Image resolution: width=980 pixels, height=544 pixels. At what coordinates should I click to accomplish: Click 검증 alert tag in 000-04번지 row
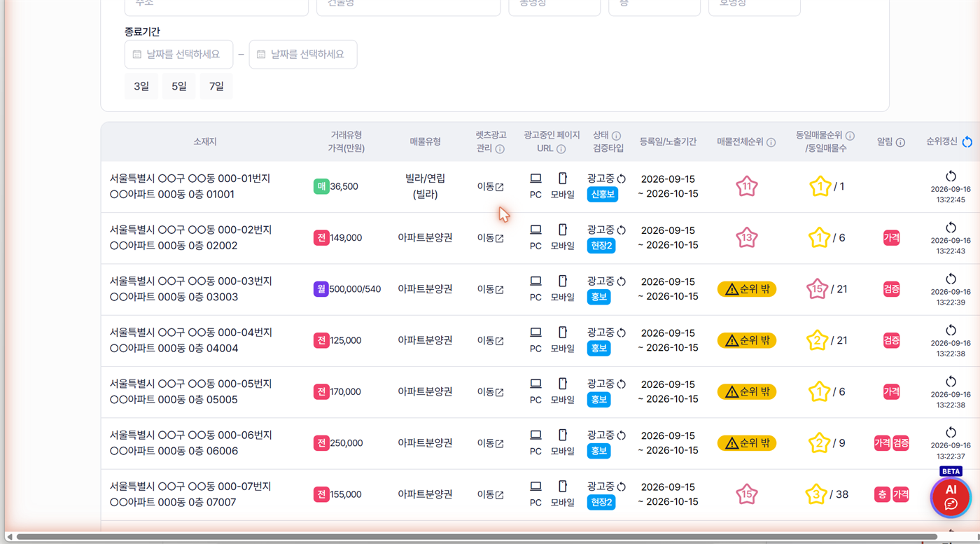(x=891, y=340)
